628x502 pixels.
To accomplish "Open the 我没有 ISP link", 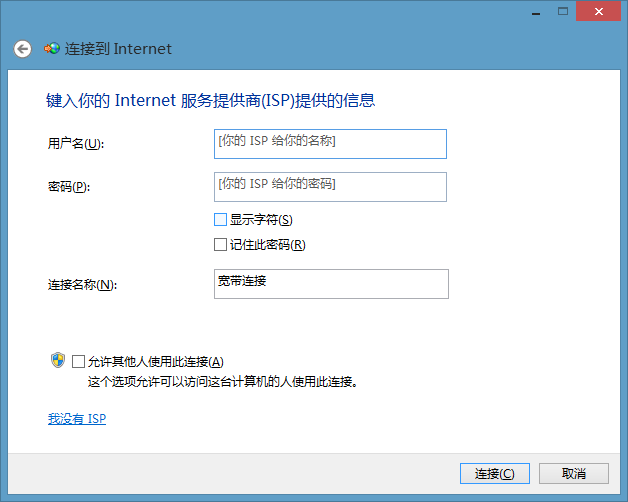I will tap(77, 419).
